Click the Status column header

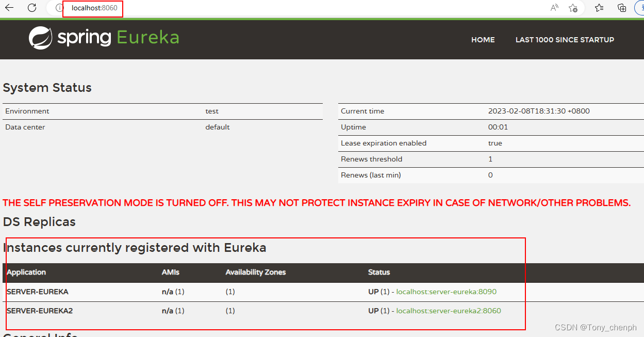pos(379,272)
